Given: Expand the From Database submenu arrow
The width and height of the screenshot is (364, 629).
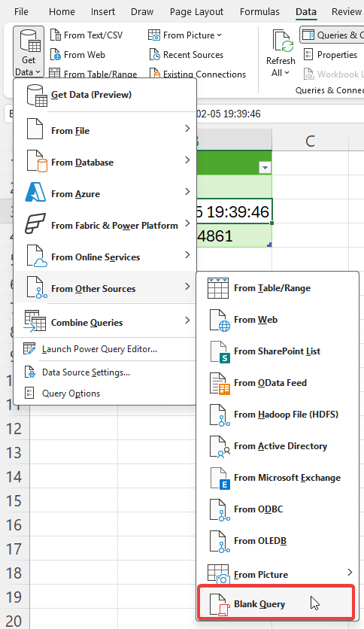Looking at the screenshot, I should coord(187,160).
